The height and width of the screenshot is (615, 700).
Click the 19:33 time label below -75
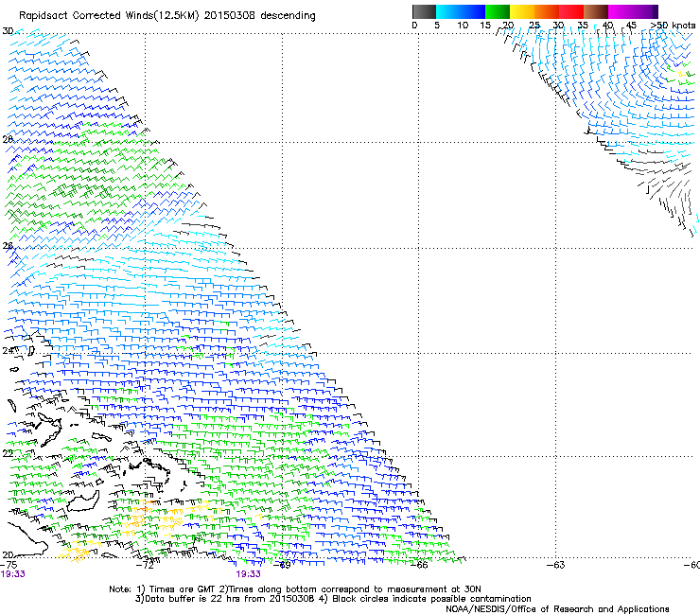pos(12,574)
